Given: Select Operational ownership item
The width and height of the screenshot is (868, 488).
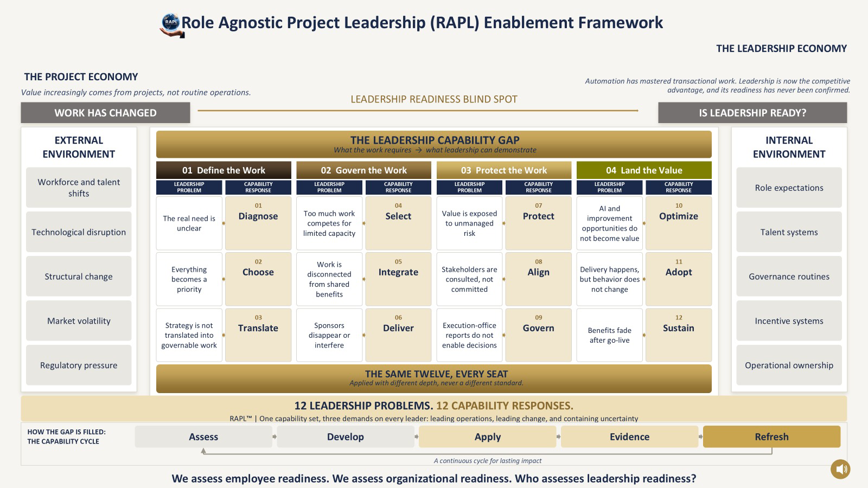Looking at the screenshot, I should [x=789, y=365].
